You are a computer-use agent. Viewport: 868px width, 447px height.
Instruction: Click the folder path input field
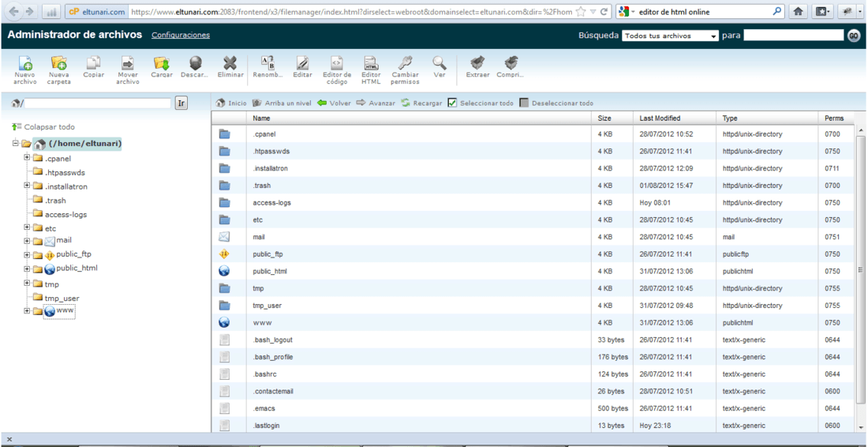[x=97, y=103]
